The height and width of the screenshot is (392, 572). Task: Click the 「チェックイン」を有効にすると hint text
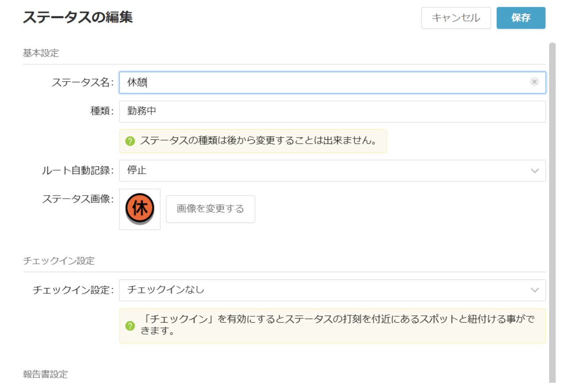337,325
